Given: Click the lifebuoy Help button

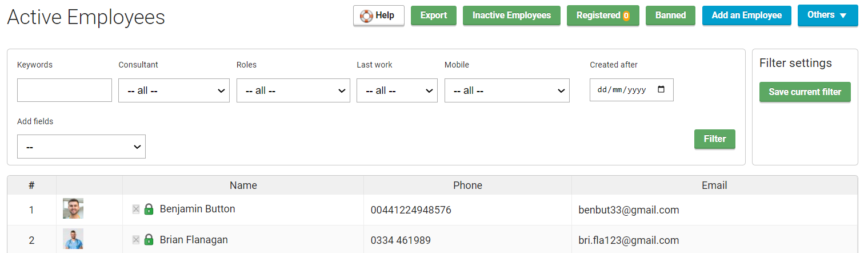Looking at the screenshot, I should click(x=378, y=15).
